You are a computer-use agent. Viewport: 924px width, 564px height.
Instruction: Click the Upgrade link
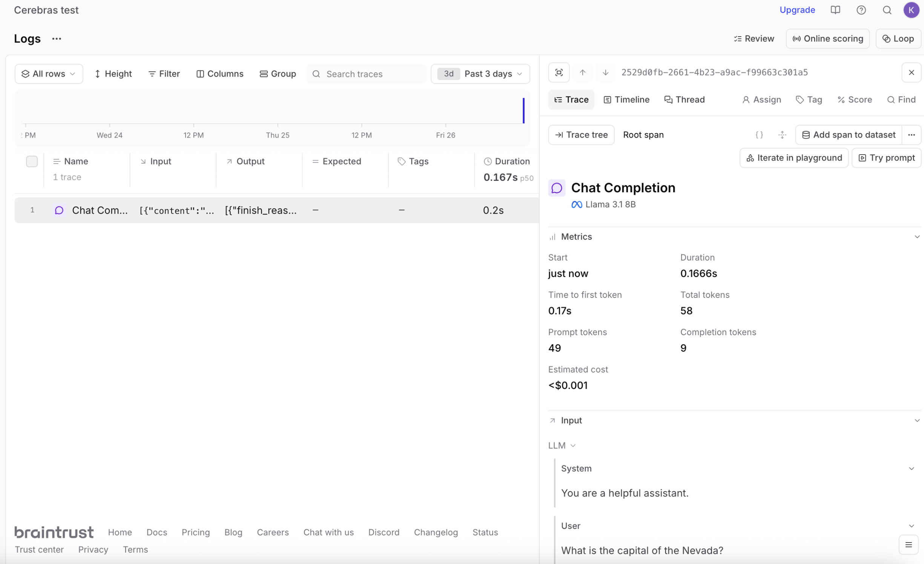(797, 10)
